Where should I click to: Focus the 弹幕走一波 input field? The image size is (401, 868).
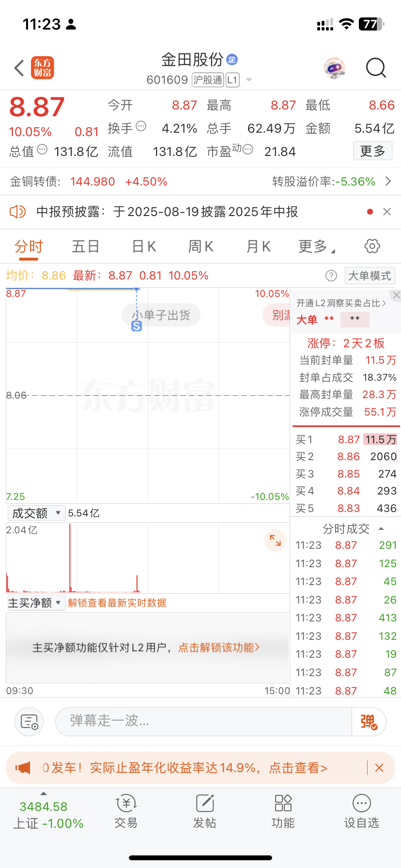point(203,722)
